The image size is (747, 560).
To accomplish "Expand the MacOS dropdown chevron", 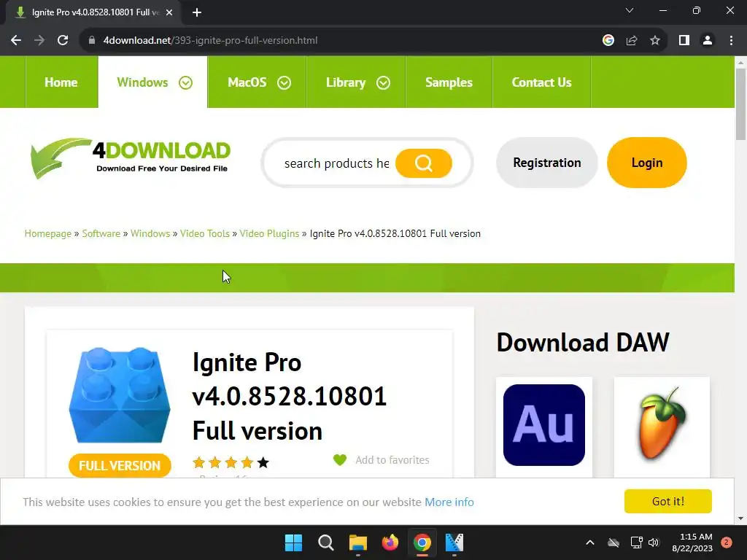I will 285,83.
